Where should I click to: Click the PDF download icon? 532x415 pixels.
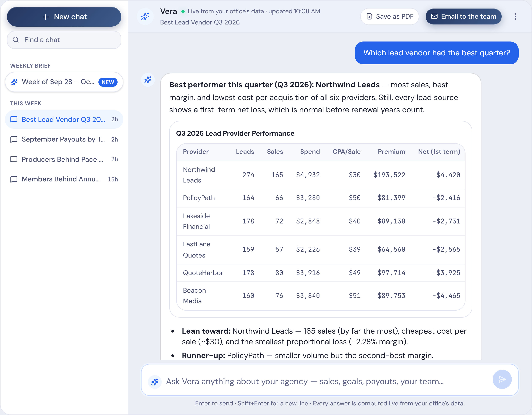pos(369,16)
